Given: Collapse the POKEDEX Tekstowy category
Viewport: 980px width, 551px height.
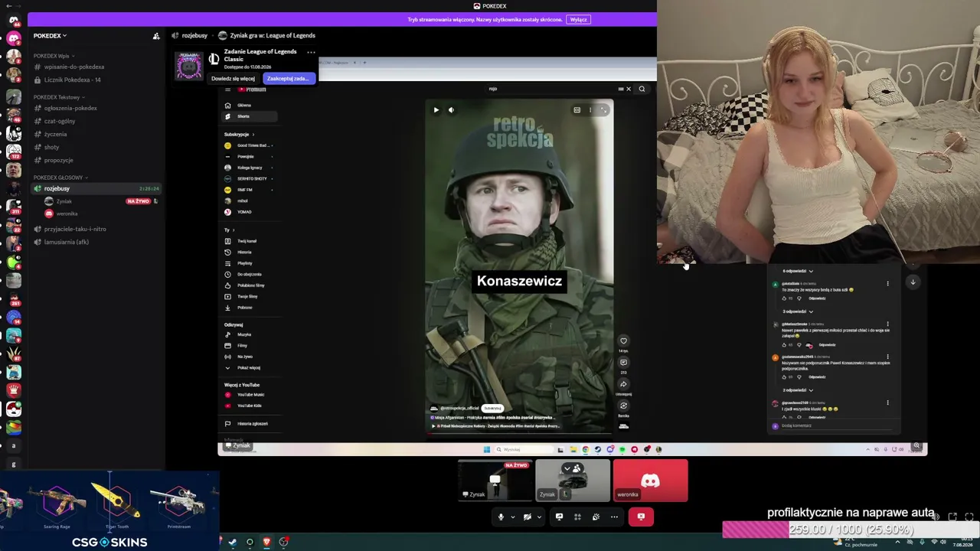Looking at the screenshot, I should [58, 97].
